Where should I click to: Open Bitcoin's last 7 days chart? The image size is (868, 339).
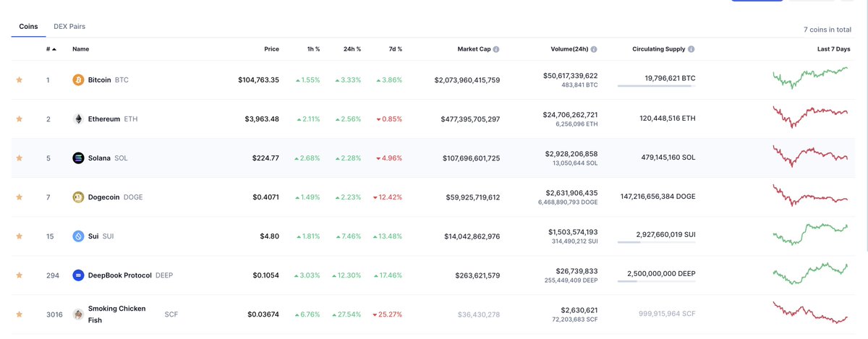pos(810,77)
